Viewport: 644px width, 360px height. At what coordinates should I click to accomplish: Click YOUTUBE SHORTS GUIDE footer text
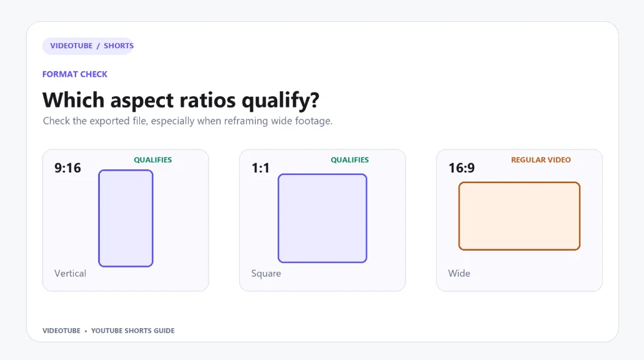132,331
